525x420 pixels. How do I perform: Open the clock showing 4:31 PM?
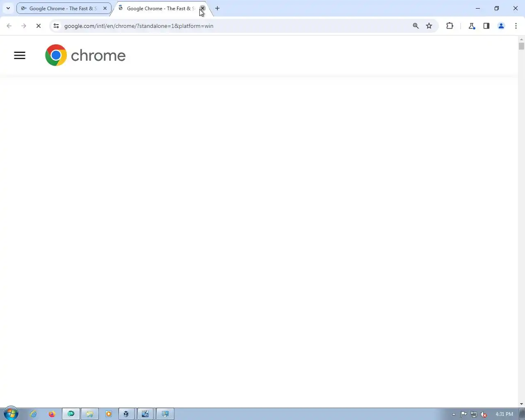click(x=504, y=414)
